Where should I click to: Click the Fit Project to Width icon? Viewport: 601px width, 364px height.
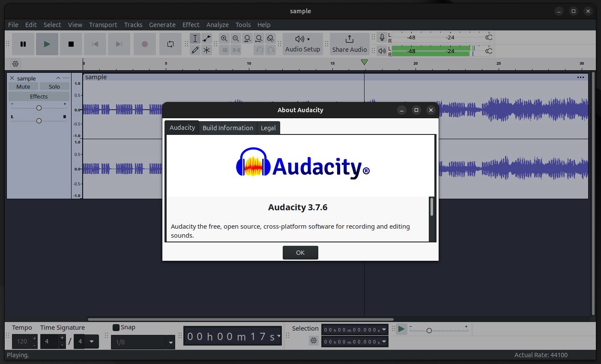tap(259, 39)
